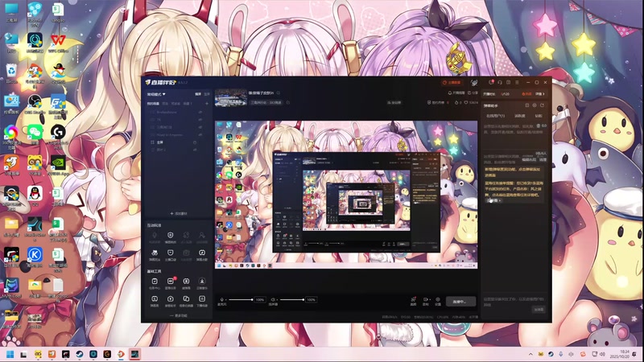Toggle visibility of source below 全屏
The width and height of the screenshot is (644, 362).
(195, 150)
